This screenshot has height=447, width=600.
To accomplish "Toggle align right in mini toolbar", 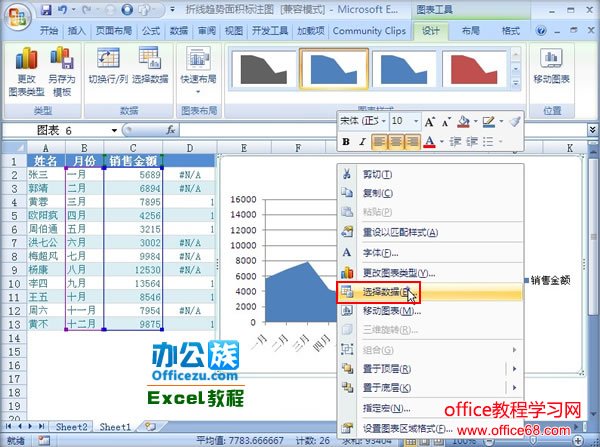I will (x=412, y=142).
